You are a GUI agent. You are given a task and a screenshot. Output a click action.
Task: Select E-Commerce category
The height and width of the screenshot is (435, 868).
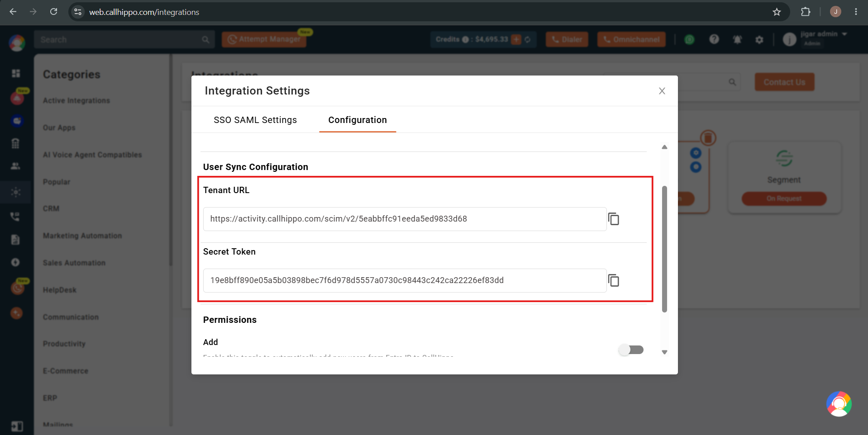(x=66, y=371)
